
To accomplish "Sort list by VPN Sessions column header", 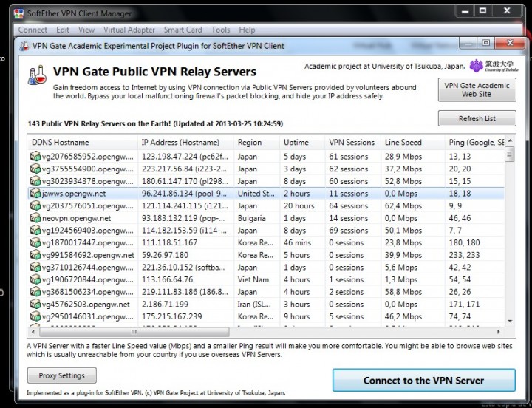I will click(x=353, y=142).
